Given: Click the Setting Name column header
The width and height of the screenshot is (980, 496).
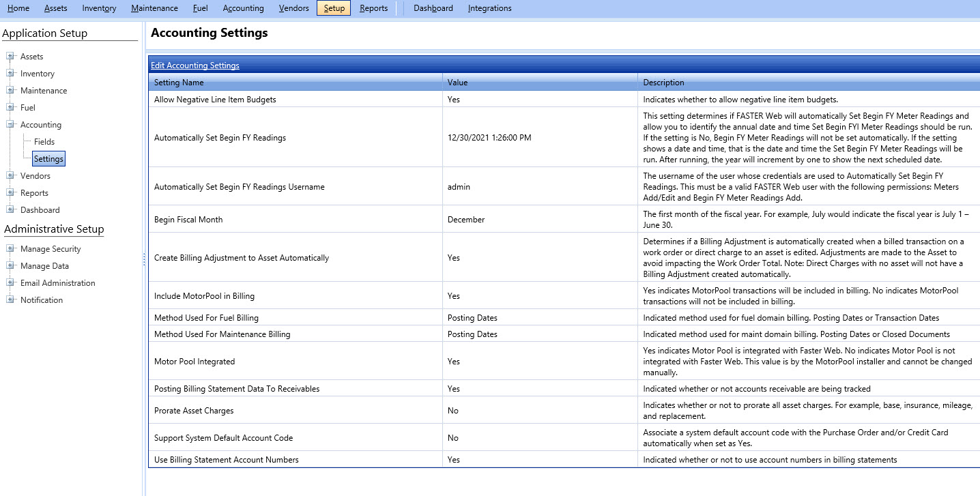Looking at the screenshot, I should [296, 82].
